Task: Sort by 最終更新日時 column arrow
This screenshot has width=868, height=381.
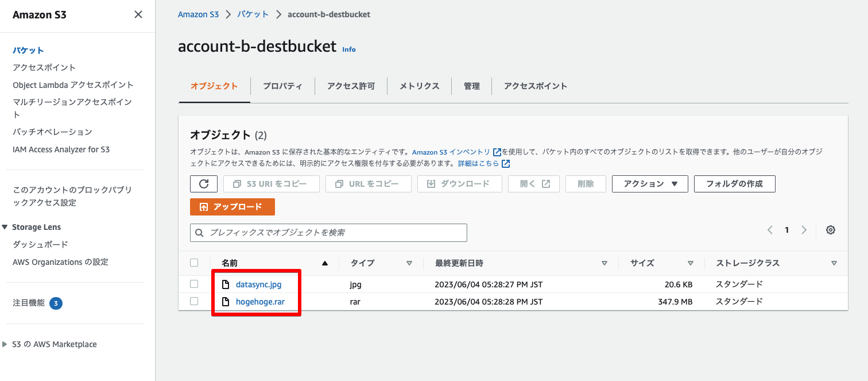Action: click(x=604, y=263)
